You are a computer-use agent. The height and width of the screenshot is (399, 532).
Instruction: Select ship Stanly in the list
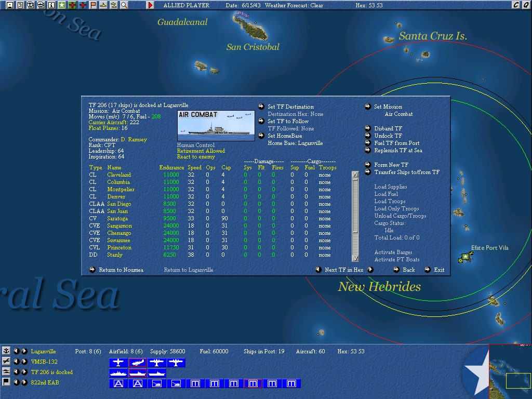pos(115,255)
